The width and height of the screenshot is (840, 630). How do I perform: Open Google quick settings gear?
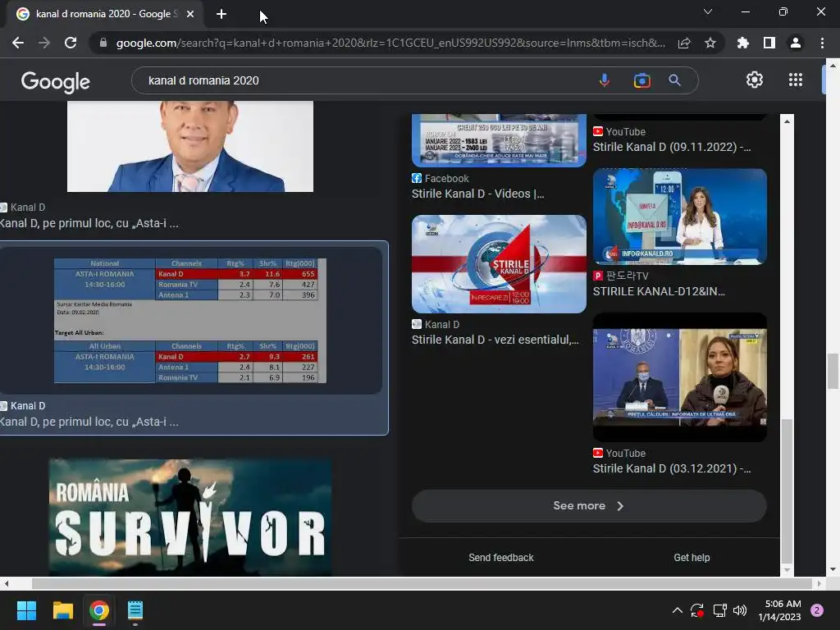pos(755,80)
